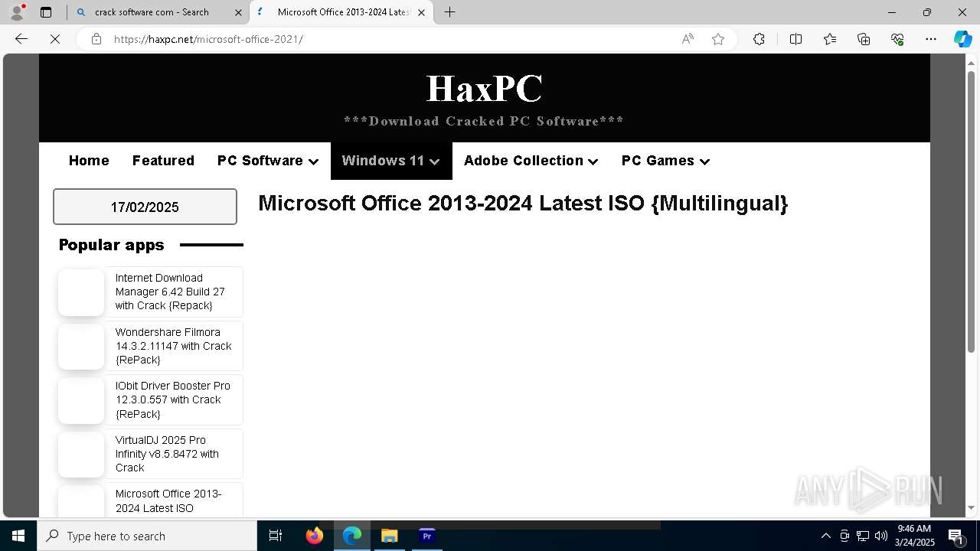Image resolution: width=980 pixels, height=551 pixels.
Task: Open the Copilot sidebar icon
Action: pos(962,39)
